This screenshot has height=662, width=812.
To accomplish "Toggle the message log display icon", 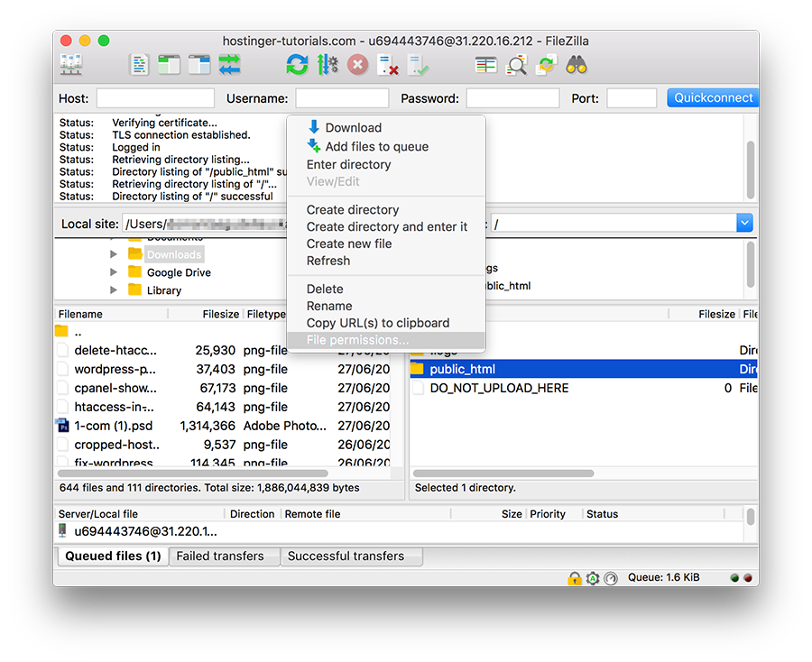I will pos(139,65).
